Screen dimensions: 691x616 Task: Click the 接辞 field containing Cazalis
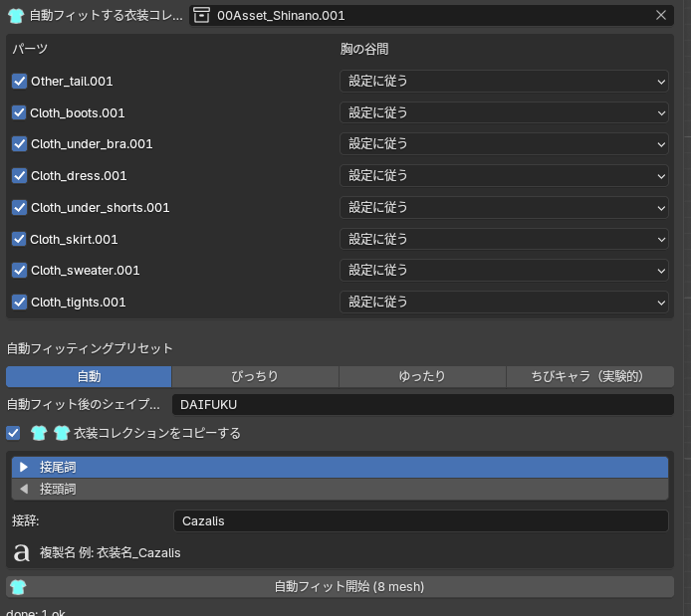pyautogui.click(x=421, y=521)
